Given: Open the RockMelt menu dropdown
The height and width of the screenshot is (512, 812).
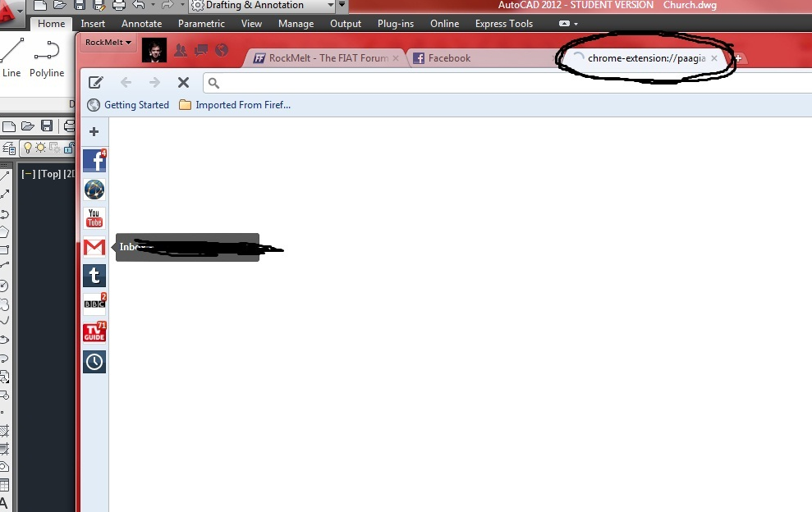Looking at the screenshot, I should tap(108, 42).
